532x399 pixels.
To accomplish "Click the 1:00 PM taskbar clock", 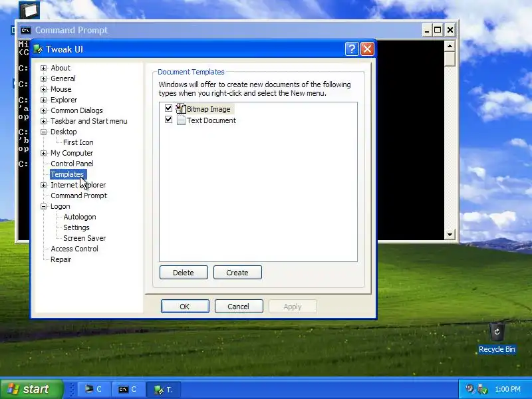I will coord(507,389).
